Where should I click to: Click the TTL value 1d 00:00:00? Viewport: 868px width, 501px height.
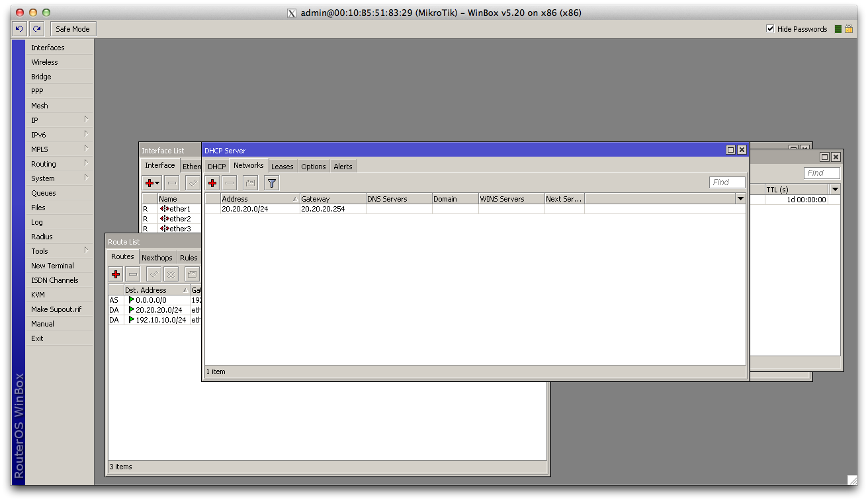click(x=806, y=200)
